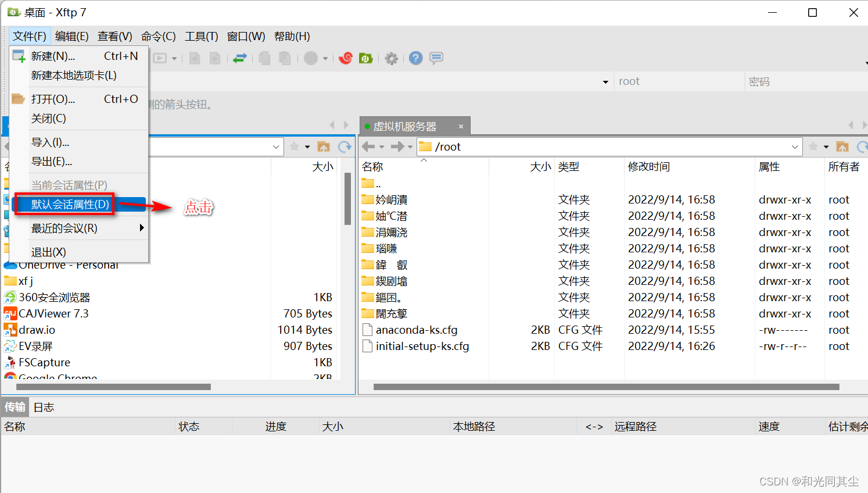Image resolution: width=868 pixels, height=493 pixels.
Task: Sort remote files by 类型 column
Action: 589,167
